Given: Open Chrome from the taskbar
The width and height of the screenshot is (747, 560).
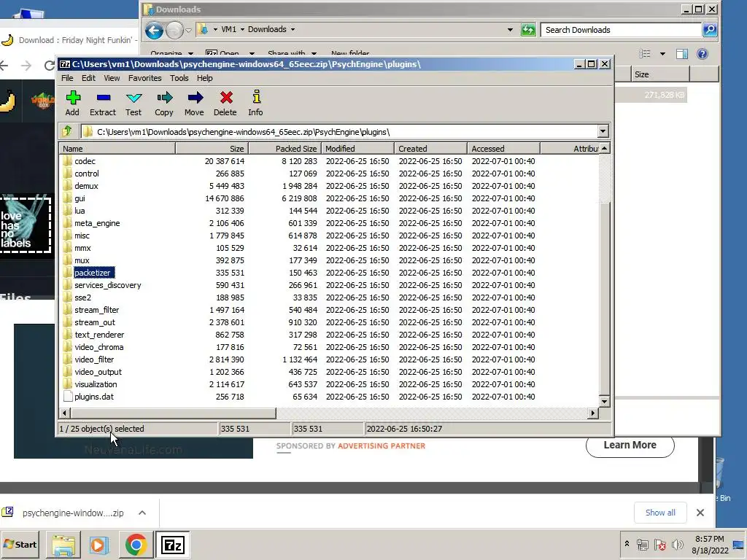Looking at the screenshot, I should [x=136, y=544].
